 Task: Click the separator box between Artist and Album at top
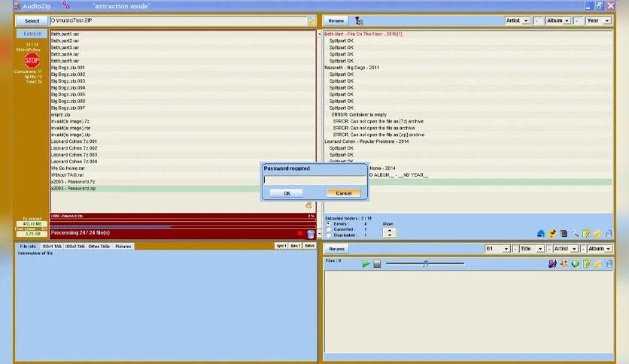(x=538, y=20)
